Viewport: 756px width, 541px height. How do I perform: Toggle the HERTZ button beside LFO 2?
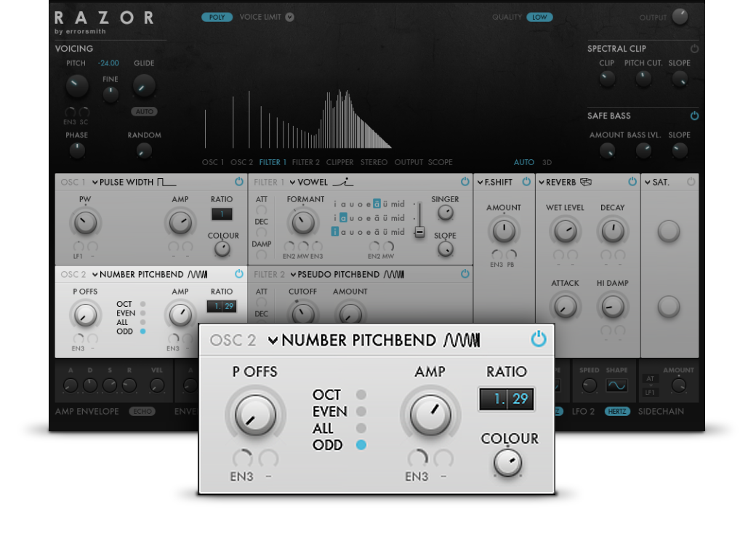pyautogui.click(x=617, y=412)
